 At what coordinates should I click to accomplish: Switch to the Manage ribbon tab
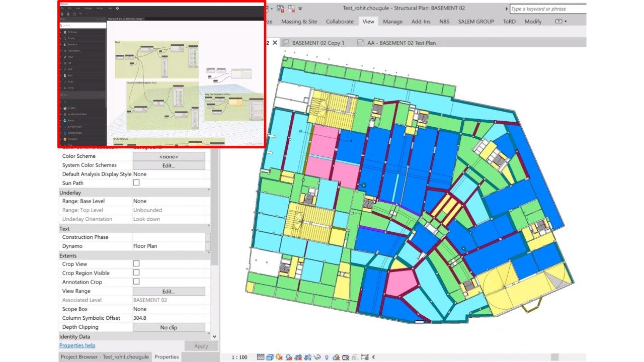coord(392,22)
